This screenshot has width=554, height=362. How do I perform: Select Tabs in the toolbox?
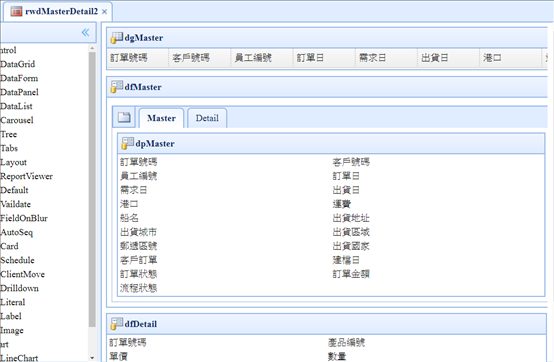coord(9,148)
